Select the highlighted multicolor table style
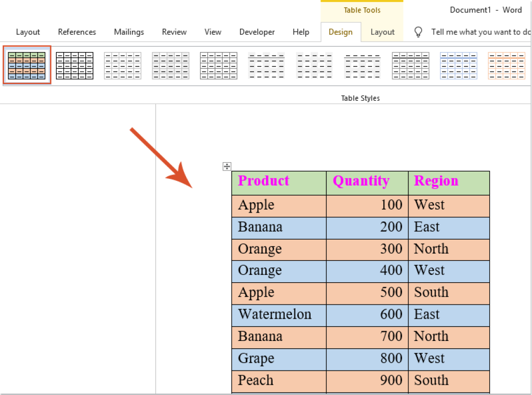 pyautogui.click(x=26, y=65)
